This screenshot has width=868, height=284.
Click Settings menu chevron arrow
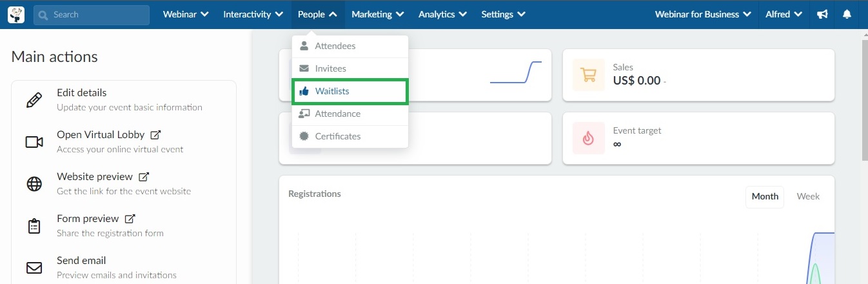coord(521,14)
